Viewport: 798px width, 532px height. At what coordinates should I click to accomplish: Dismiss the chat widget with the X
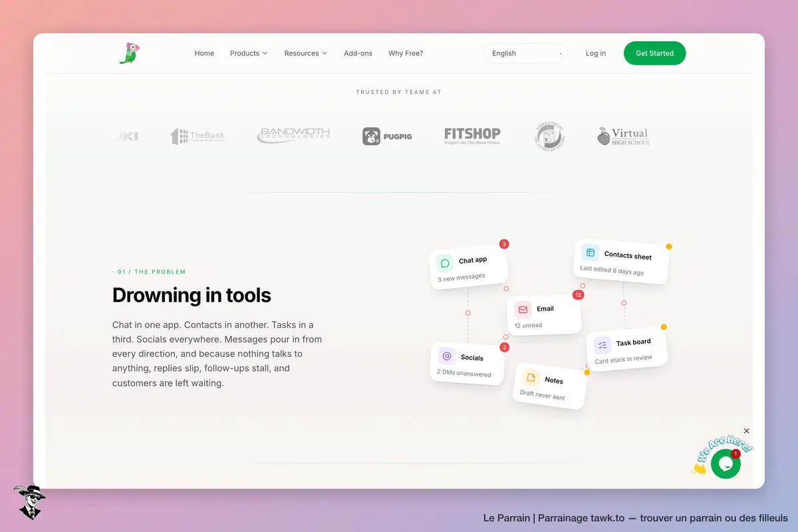tap(747, 431)
